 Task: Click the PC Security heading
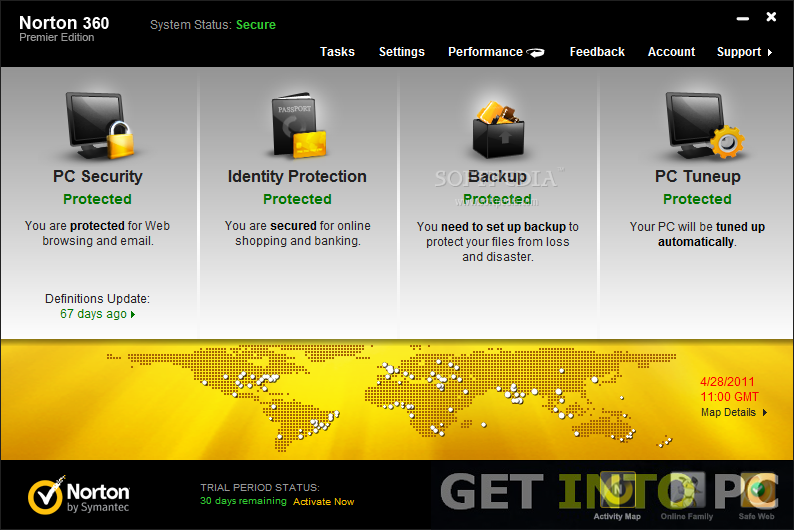(98, 176)
